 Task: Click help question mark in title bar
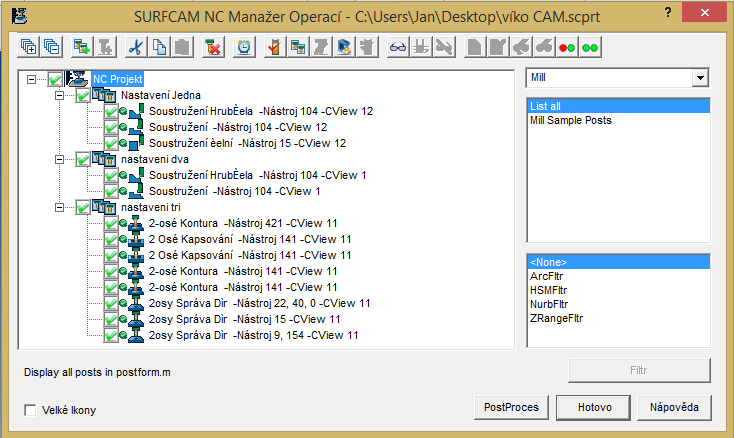coord(668,12)
